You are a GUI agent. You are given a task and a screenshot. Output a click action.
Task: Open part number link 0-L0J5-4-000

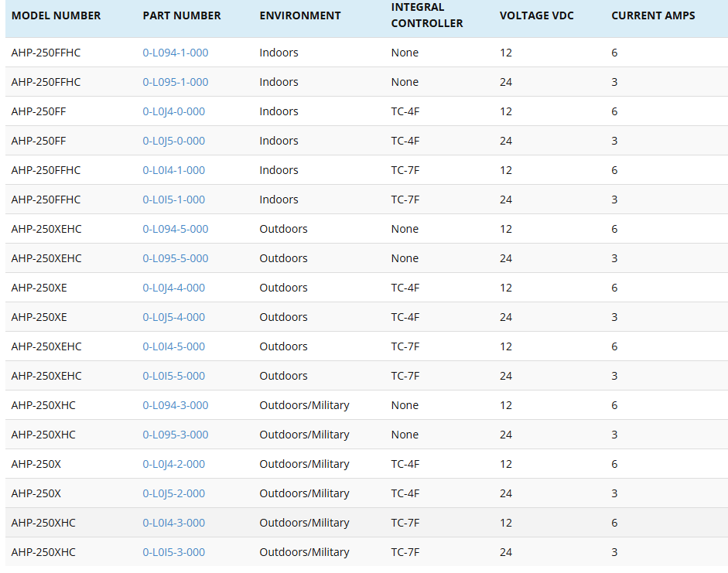click(x=173, y=317)
